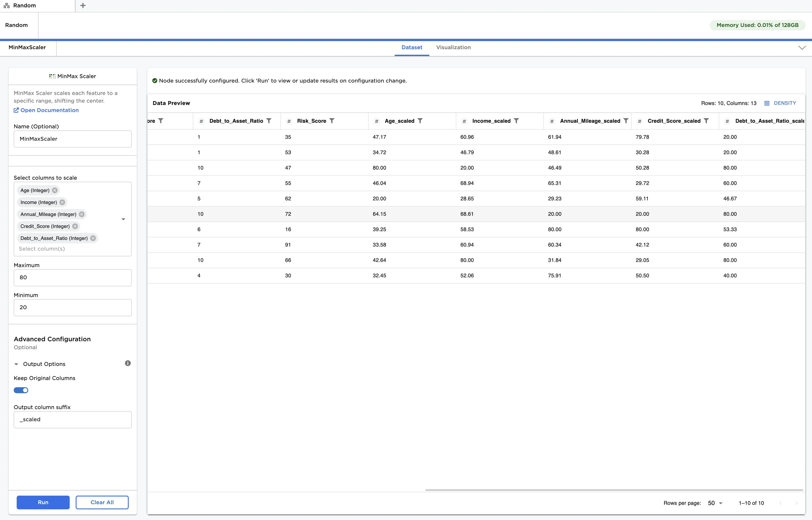Remove the Debt_to_Asset_Ratio (Integer) chip
812x520 pixels.
point(93,238)
